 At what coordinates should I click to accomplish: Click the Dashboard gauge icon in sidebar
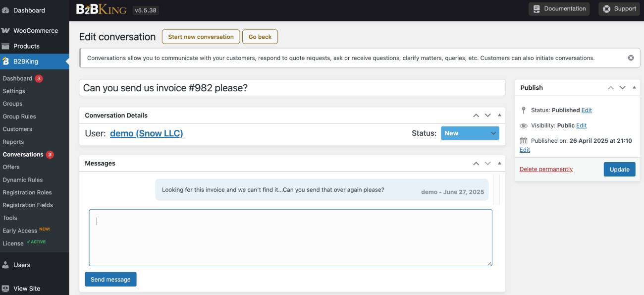5,10
